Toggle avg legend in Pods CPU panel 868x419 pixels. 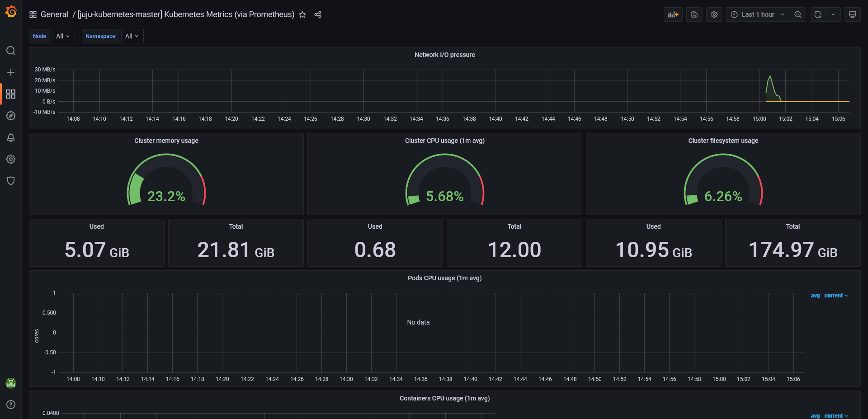point(816,296)
